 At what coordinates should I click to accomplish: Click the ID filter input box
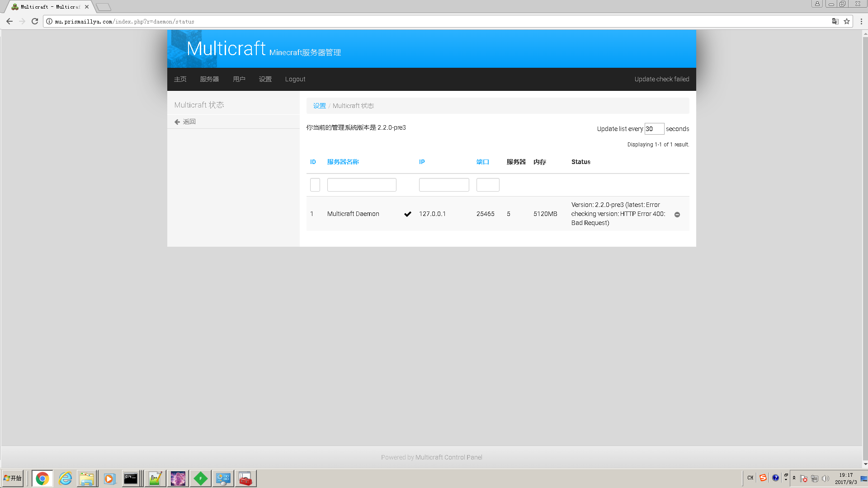click(315, 185)
